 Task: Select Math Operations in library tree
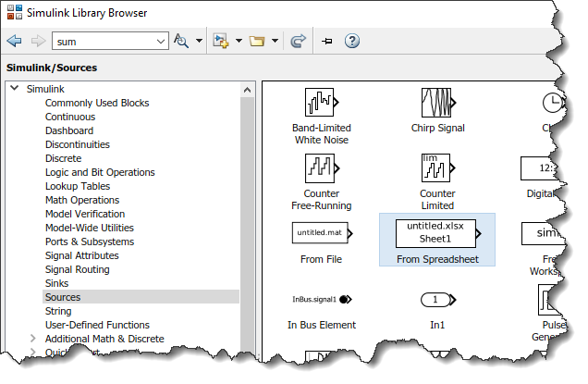(x=81, y=200)
